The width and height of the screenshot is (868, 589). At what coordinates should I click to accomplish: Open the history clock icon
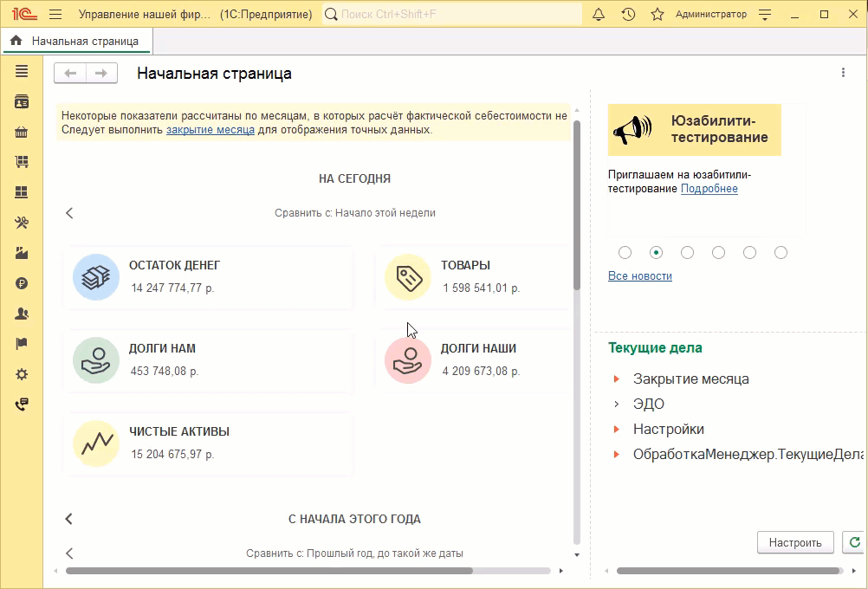pos(628,15)
